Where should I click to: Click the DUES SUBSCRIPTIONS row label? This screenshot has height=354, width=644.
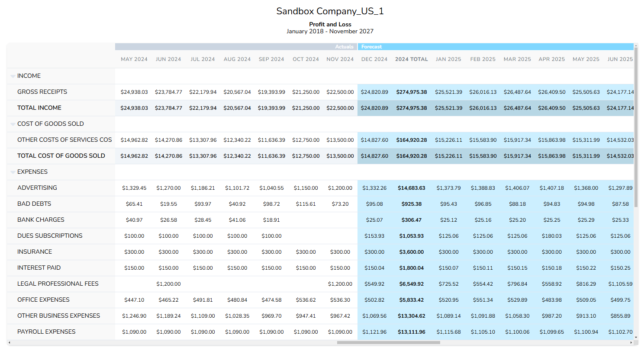50,236
